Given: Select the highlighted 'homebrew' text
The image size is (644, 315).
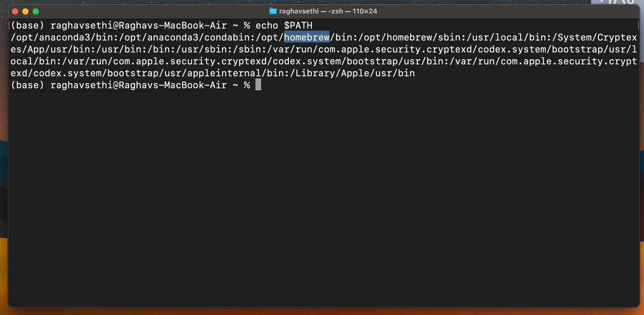Looking at the screenshot, I should 307,37.
